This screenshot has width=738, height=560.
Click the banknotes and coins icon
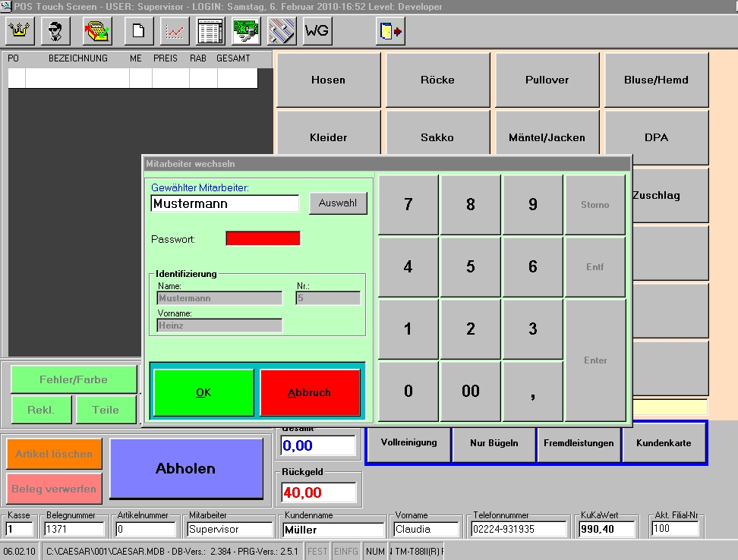(x=246, y=31)
